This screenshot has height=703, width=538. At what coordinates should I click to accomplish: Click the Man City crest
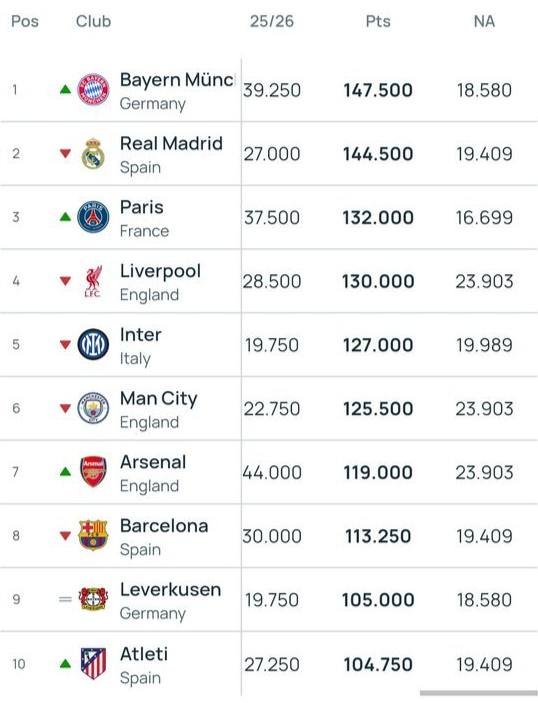pyautogui.click(x=93, y=408)
